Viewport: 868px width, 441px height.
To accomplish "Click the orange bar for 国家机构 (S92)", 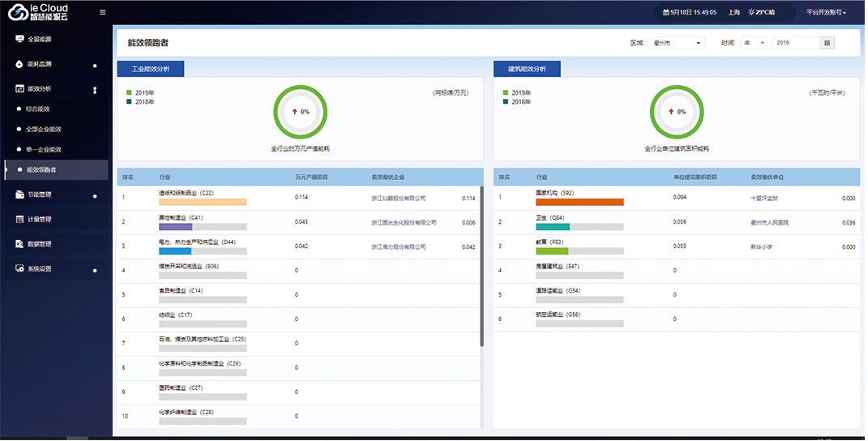I will pos(579,203).
